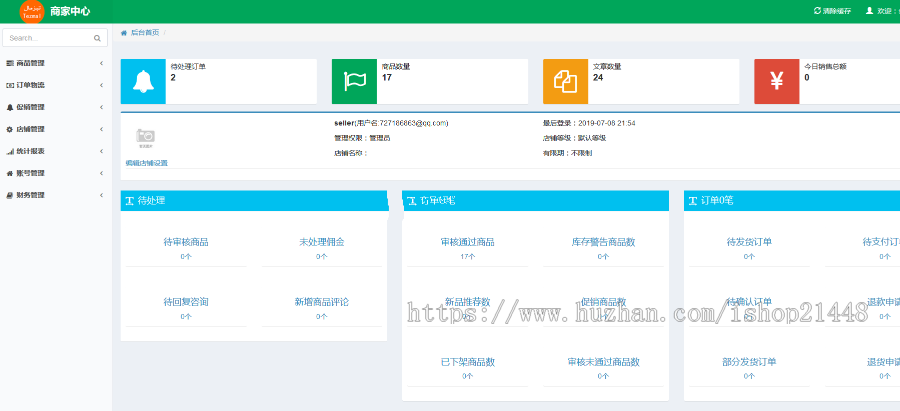This screenshot has width=900, height=411.
Task: Expand the 统计报表 menu chevron
Action: point(102,151)
